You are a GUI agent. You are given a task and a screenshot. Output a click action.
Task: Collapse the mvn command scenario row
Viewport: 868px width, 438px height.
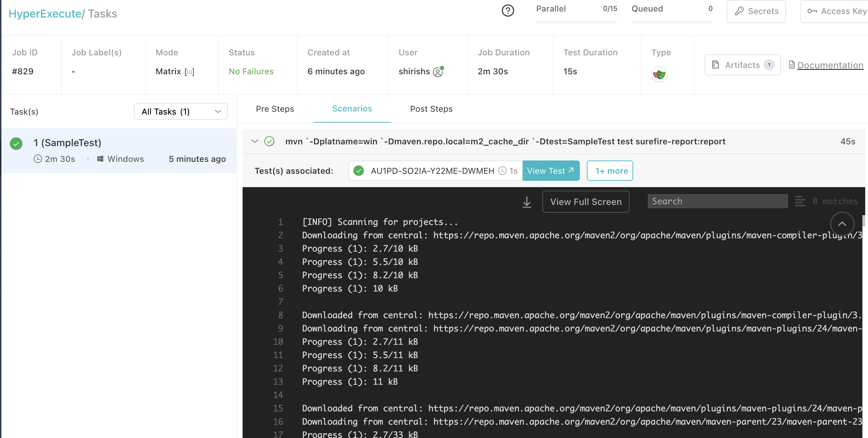[x=255, y=141]
